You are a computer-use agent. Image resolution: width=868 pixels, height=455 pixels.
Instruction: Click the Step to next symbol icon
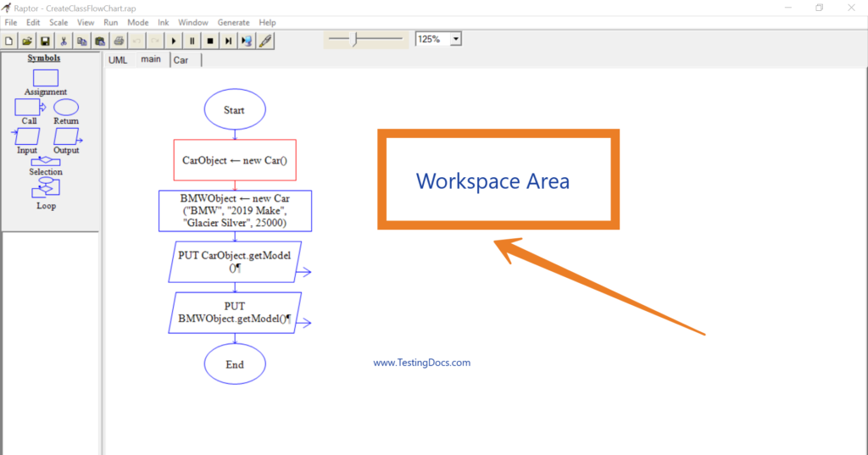click(228, 40)
